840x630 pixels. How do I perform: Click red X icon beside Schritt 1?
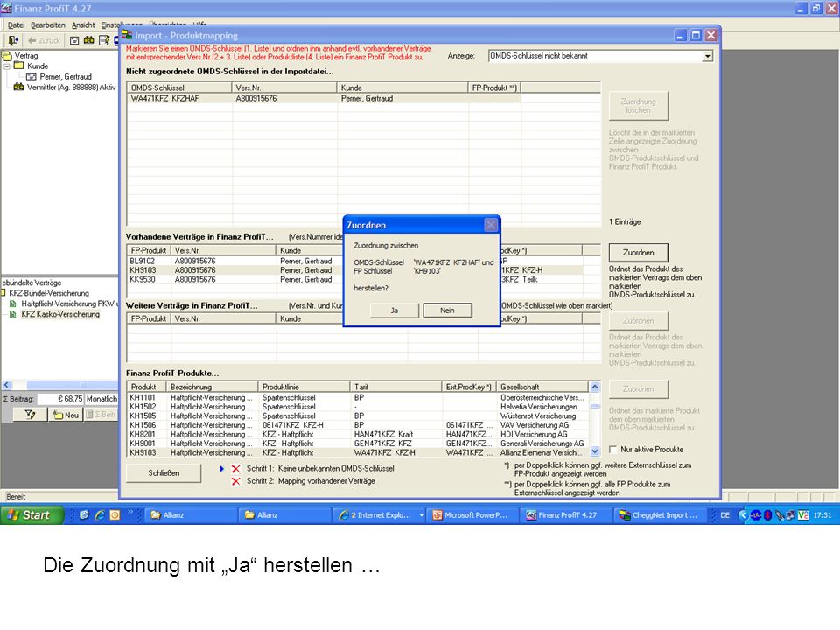point(235,469)
